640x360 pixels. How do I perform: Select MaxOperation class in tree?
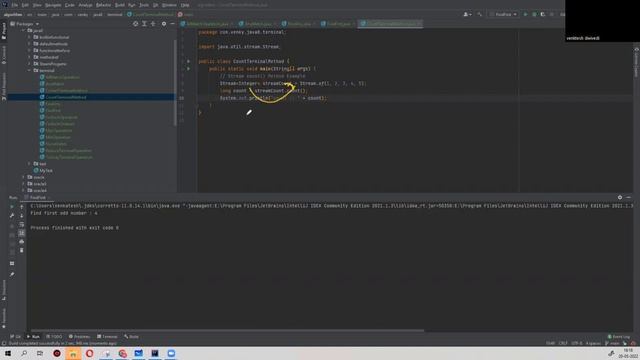[x=59, y=131]
